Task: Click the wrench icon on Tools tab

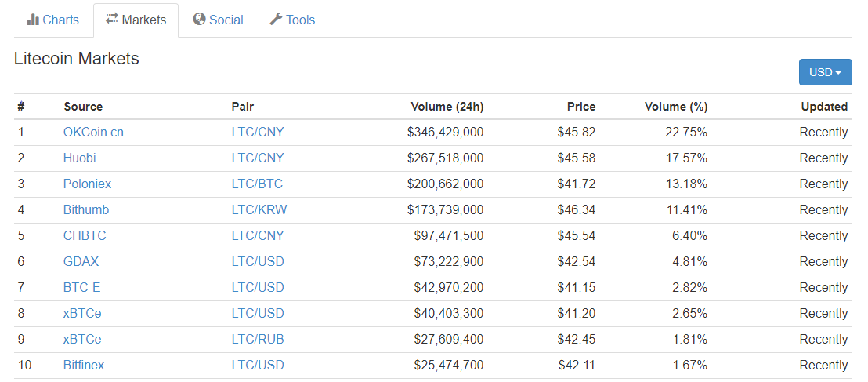Action: [x=276, y=20]
